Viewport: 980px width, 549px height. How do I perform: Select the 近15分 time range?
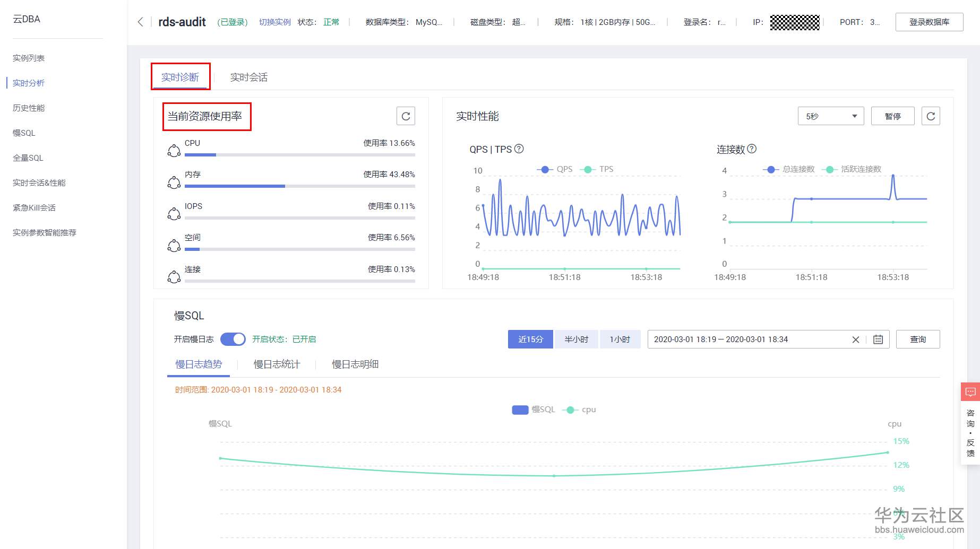pyautogui.click(x=530, y=339)
